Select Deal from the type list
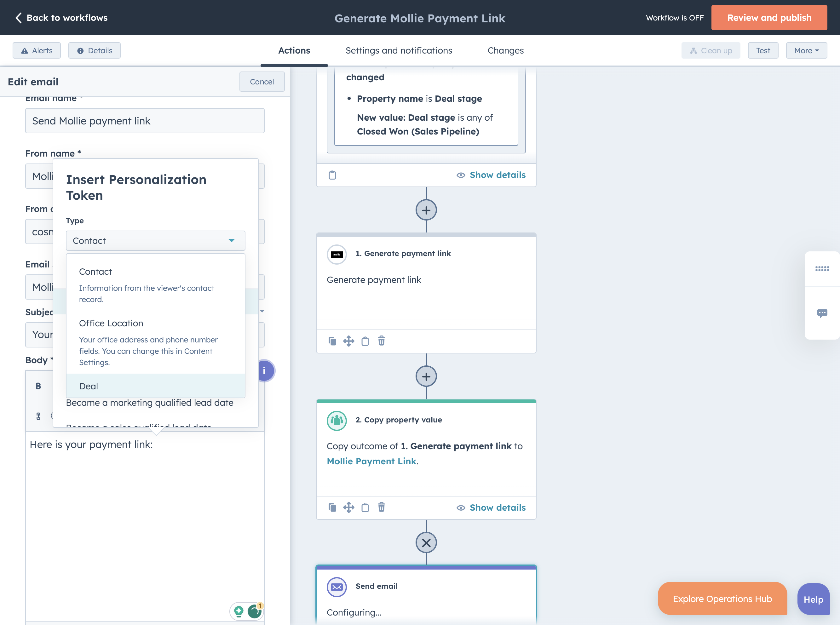Screen dimensions: 840x625 [x=156, y=386]
